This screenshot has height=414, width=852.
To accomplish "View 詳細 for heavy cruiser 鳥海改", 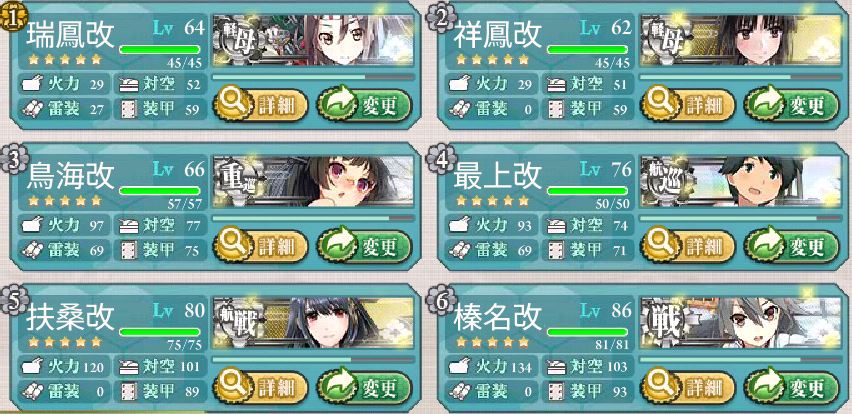I will click(261, 246).
